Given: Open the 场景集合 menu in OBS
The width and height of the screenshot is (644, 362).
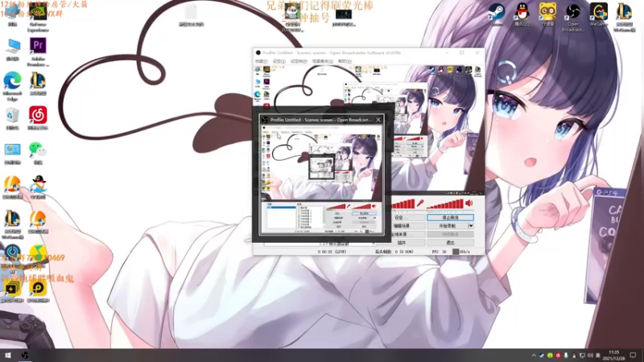Looking at the screenshot, I should 323,61.
